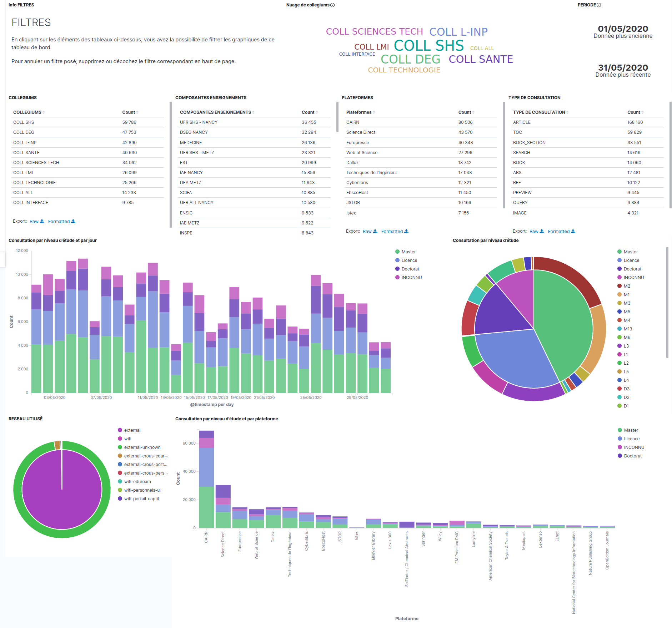Select COLL SANTE in the collegiums tag cloud
This screenshot has width=672, height=628.
481,59
